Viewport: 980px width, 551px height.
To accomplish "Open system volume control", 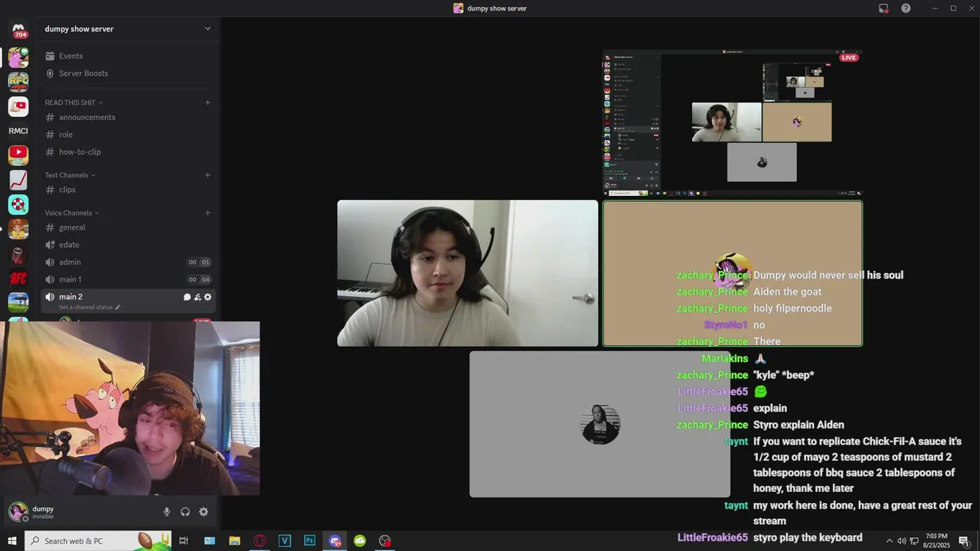I will 902,540.
